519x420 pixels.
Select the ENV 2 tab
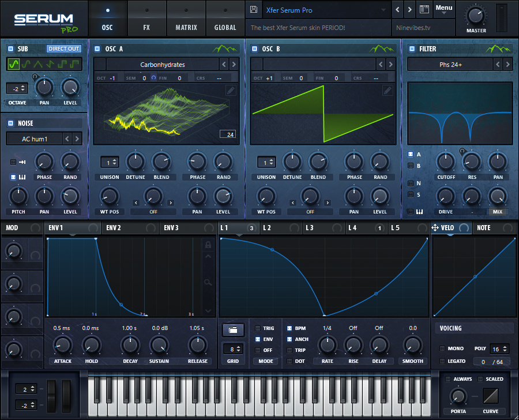point(130,228)
